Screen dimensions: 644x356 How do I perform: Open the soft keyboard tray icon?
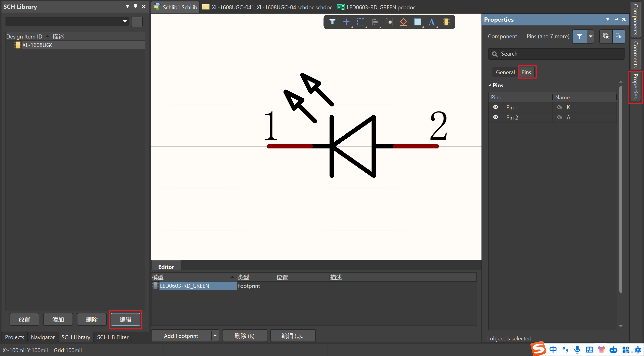coord(589,349)
